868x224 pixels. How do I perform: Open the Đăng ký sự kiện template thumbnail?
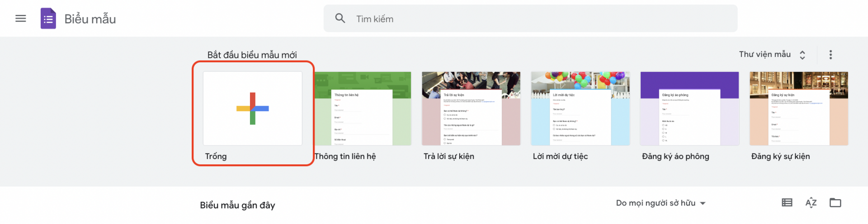[799, 108]
